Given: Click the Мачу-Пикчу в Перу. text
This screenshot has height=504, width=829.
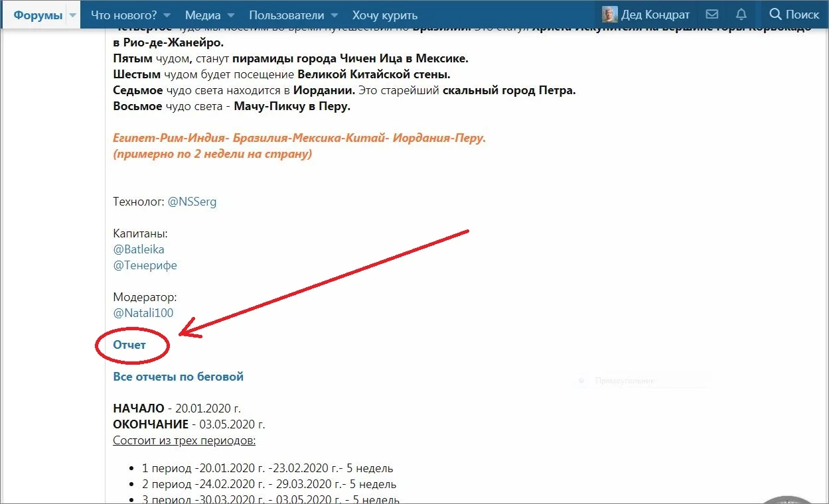Looking at the screenshot, I should tap(292, 106).
